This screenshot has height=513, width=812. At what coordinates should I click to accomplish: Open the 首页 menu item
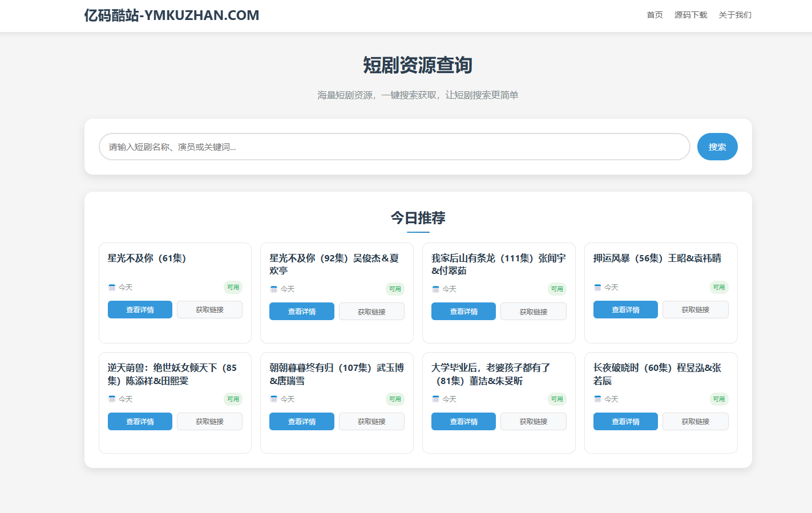(x=655, y=15)
